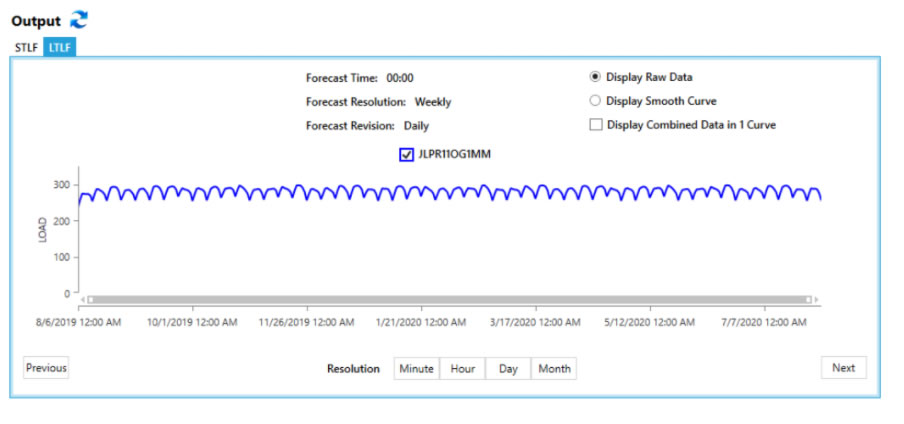This screenshot has height=424, width=904.
Task: Click the refresh icon next to Output
Action: (79, 21)
